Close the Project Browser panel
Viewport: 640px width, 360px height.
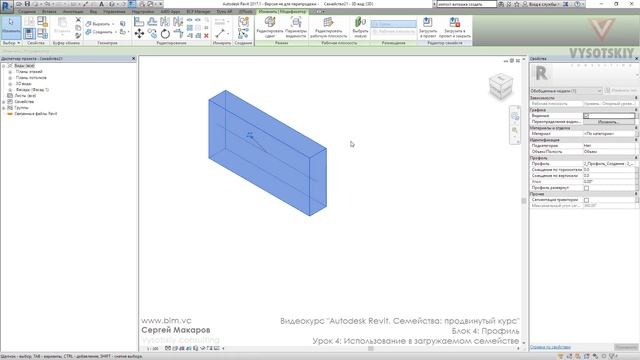[x=133, y=59]
